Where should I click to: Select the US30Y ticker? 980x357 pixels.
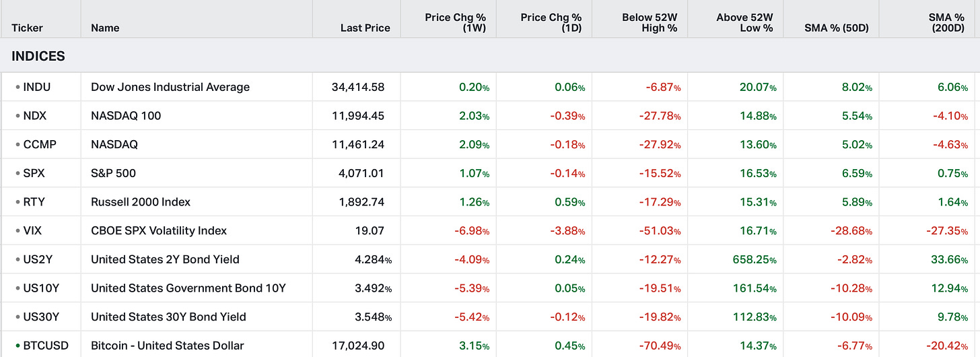click(x=41, y=317)
